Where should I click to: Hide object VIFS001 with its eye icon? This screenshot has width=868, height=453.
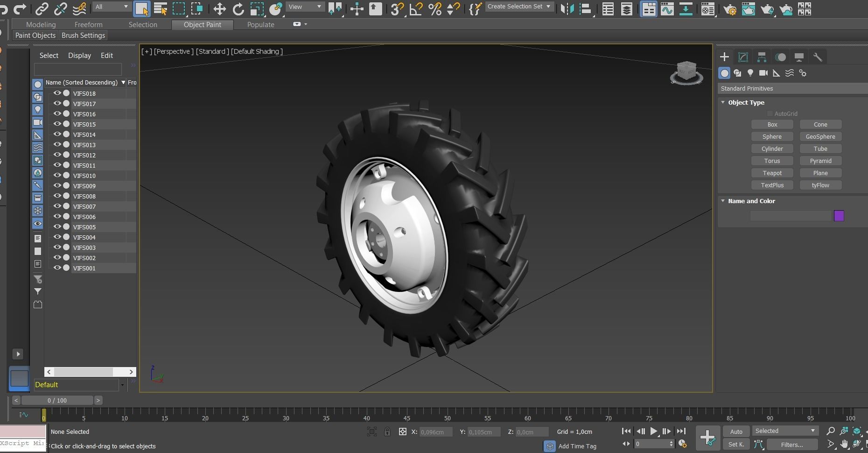click(57, 268)
